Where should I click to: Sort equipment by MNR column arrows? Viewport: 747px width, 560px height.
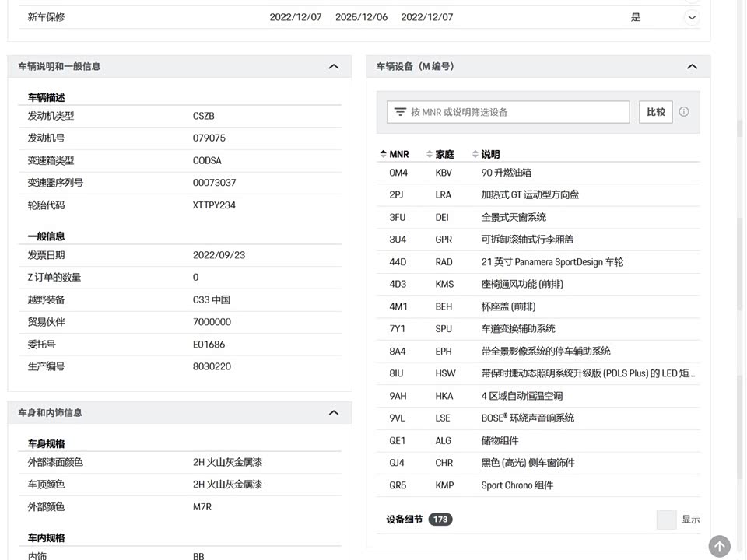[383, 154]
